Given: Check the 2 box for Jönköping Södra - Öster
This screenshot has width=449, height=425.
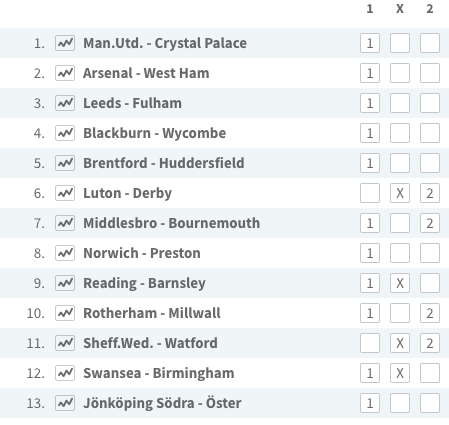Looking at the screenshot, I should pyautogui.click(x=430, y=403).
